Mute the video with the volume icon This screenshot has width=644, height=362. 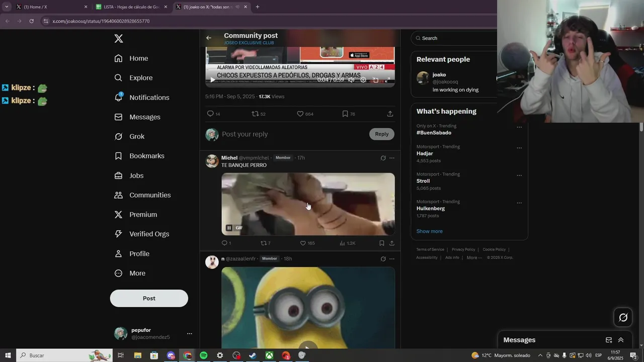pyautogui.click(x=351, y=80)
